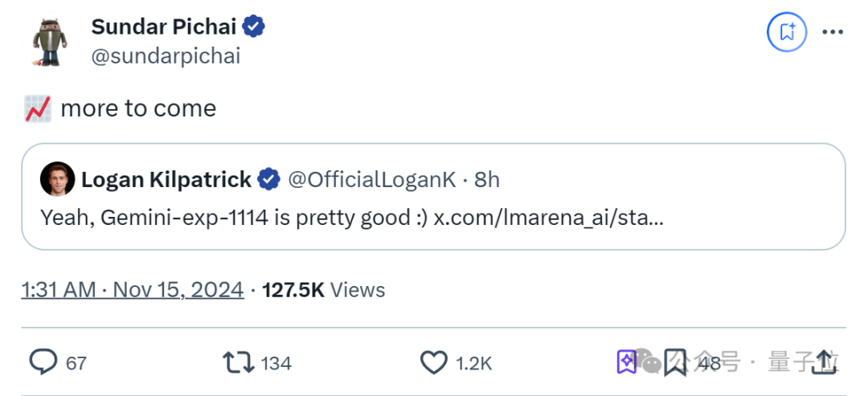Click the reply speech bubble icon
Viewport: 868px width, 396px height.
coord(43,362)
